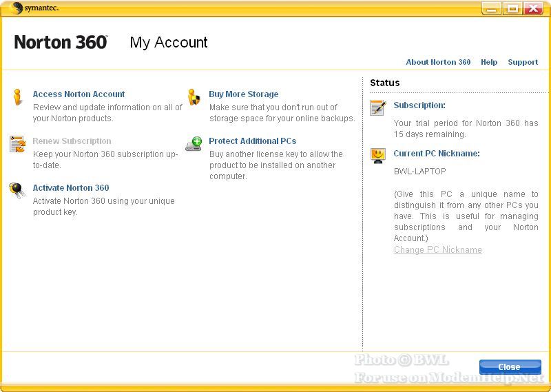551x392 pixels.
Task: Click the blue Close button
Action: coord(510,367)
